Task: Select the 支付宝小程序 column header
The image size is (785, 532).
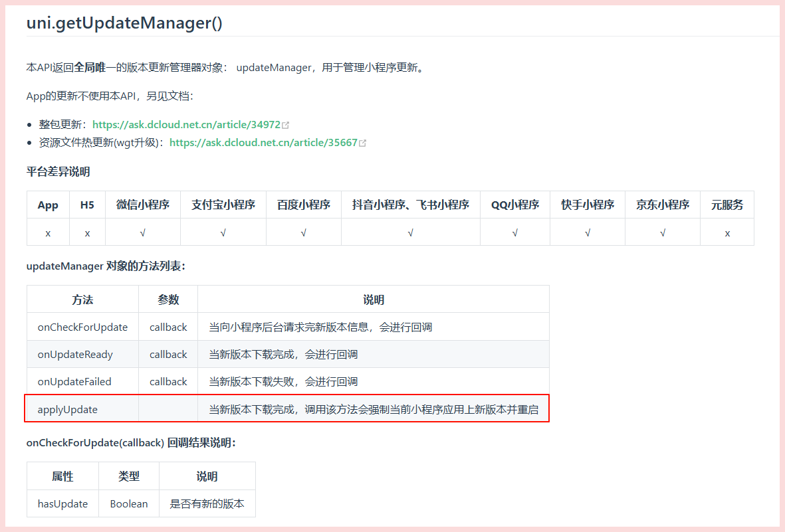Action: pos(223,205)
